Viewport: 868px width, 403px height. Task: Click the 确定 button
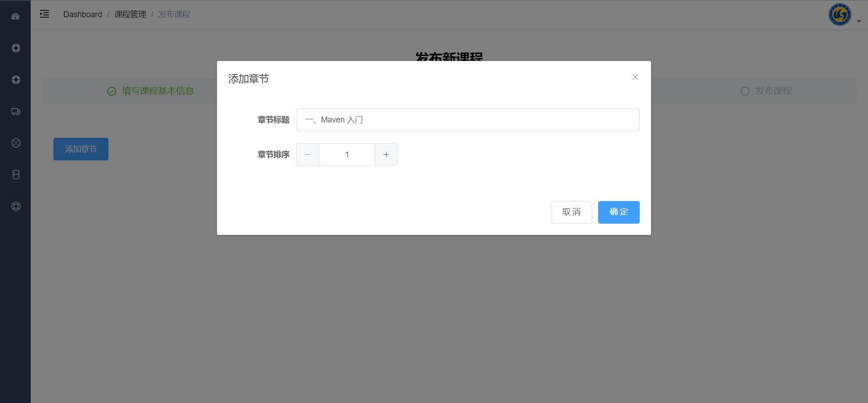click(618, 212)
